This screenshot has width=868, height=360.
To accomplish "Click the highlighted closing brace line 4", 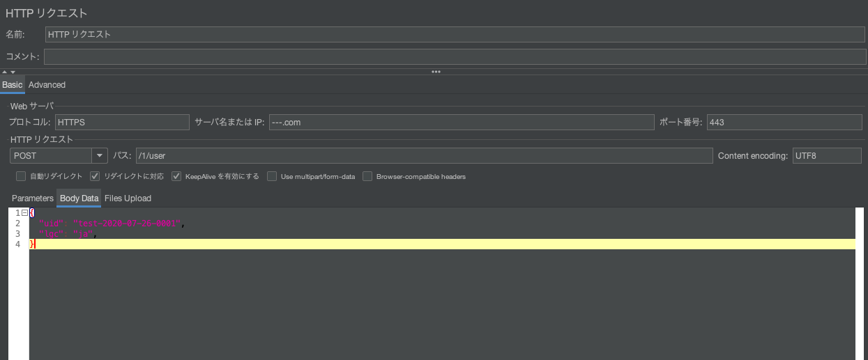I will click(442, 244).
